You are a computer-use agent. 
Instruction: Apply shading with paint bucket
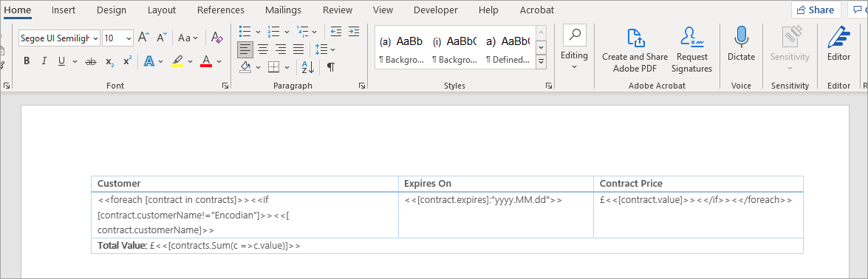click(x=246, y=67)
